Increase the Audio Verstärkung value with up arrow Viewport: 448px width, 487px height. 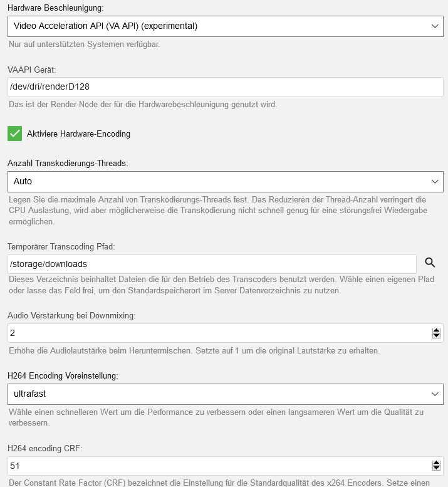436,330
